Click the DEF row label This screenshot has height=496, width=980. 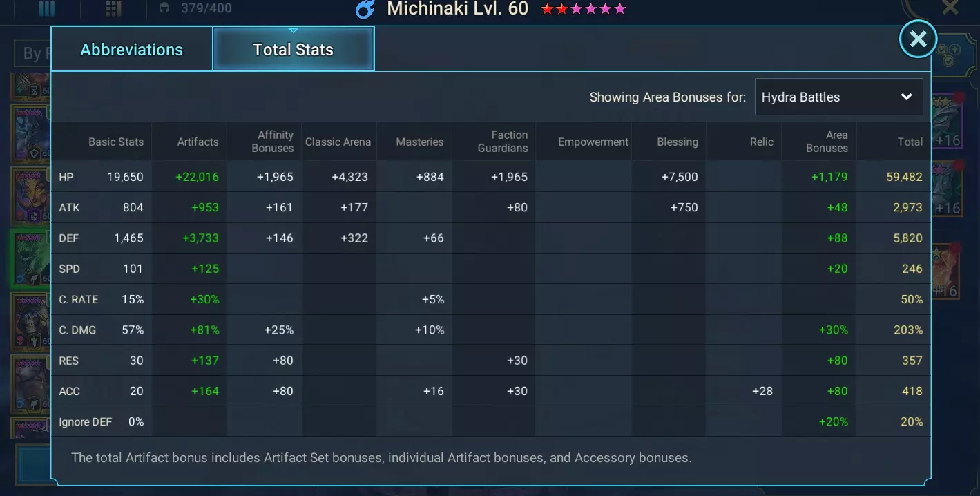(69, 238)
